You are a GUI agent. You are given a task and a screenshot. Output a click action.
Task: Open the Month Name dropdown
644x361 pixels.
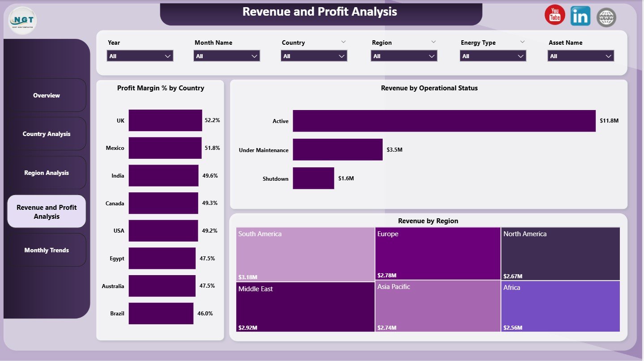(226, 56)
